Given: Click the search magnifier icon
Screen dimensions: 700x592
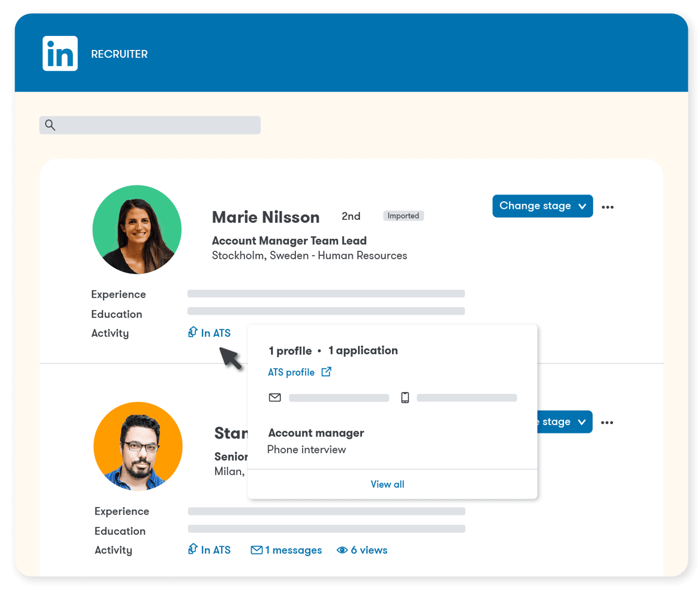Looking at the screenshot, I should point(50,125).
